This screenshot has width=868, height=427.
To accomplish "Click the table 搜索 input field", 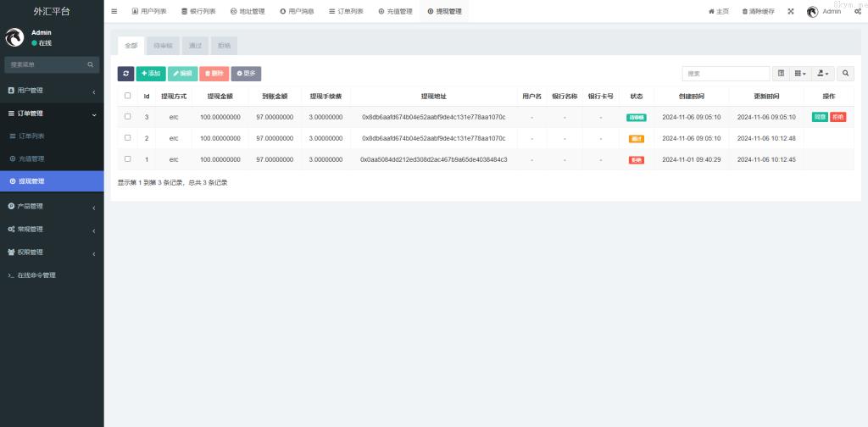I will (726, 74).
